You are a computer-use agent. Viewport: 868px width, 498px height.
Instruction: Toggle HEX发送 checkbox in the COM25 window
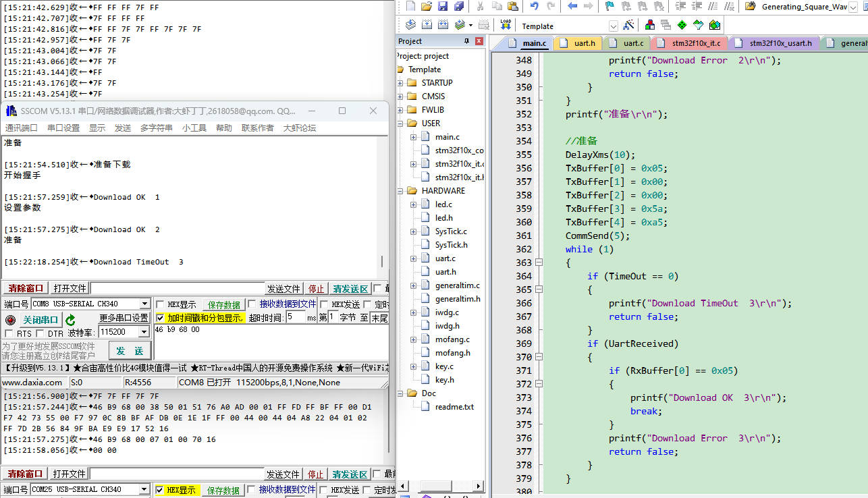[x=325, y=490]
